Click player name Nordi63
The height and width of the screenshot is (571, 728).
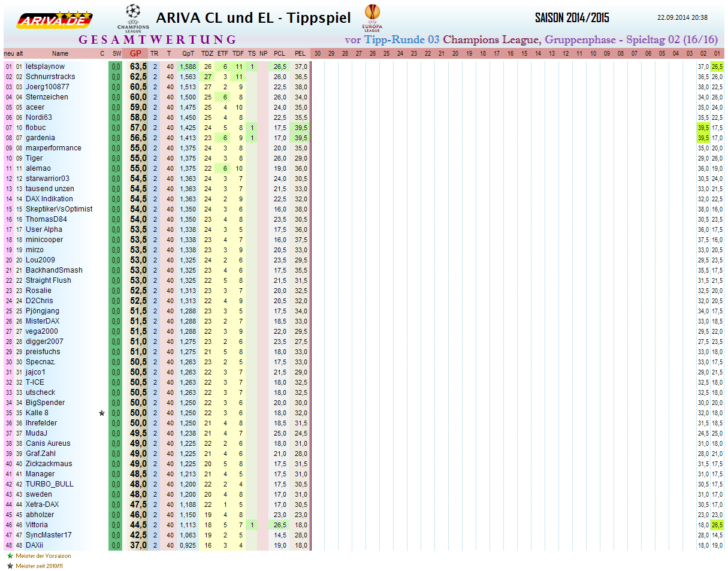pyautogui.click(x=39, y=117)
